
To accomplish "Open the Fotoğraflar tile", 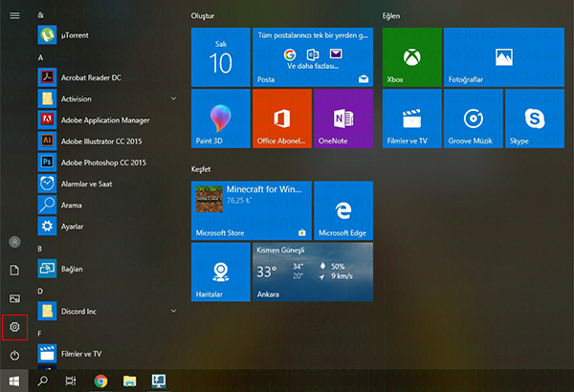I will pos(504,57).
